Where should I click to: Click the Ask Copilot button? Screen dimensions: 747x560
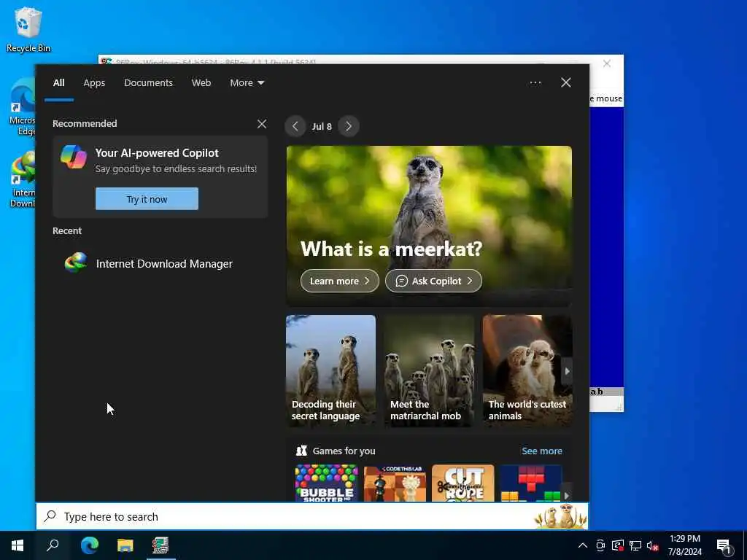pos(433,281)
